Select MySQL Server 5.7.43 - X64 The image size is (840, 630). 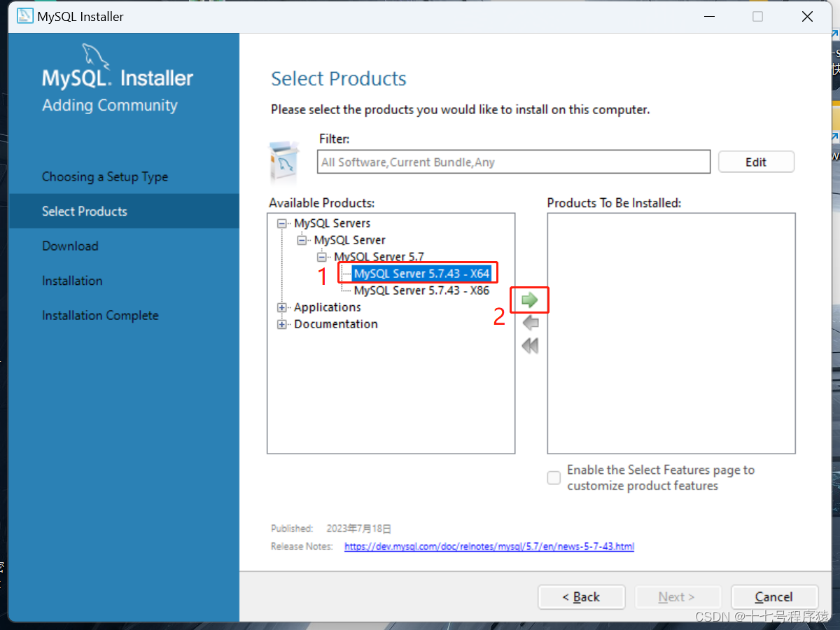point(421,274)
